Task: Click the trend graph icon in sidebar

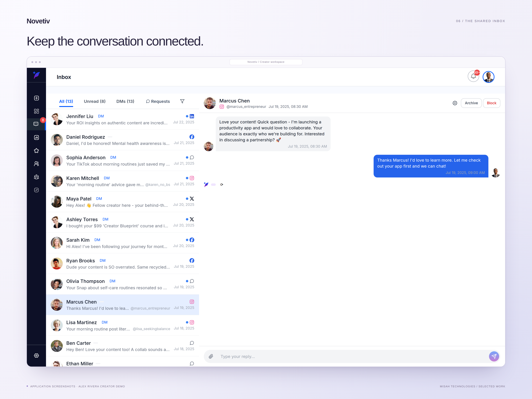Action: pos(36,190)
